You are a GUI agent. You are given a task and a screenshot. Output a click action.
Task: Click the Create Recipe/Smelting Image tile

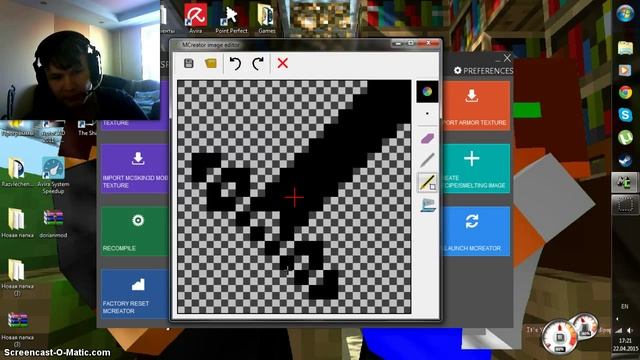coord(476,169)
